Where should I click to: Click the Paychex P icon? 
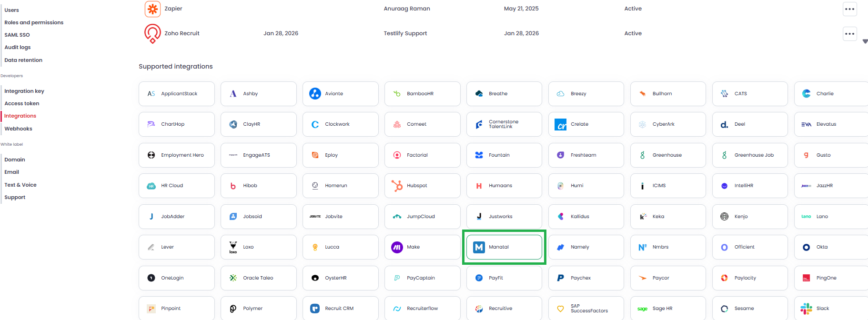tap(561, 278)
